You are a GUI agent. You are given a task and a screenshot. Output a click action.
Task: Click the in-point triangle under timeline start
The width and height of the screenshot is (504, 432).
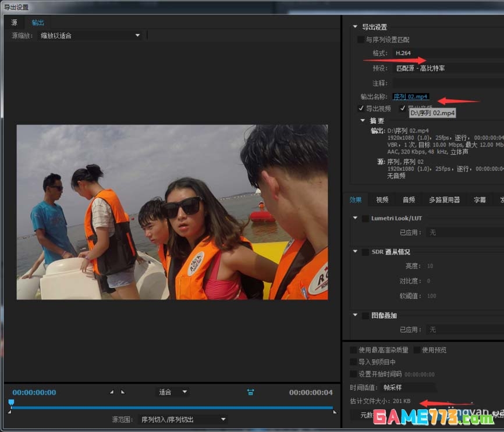click(9, 412)
